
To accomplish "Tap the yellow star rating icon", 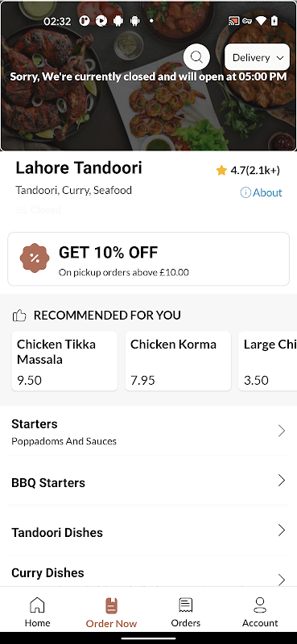I will pos(221,171).
